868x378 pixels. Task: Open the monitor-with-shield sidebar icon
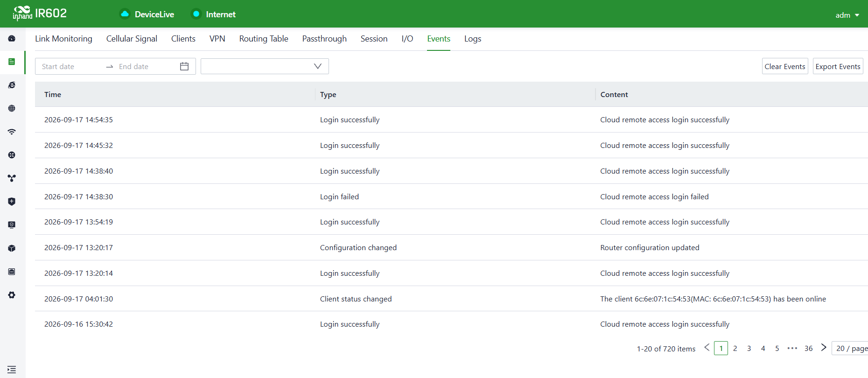pos(12,225)
